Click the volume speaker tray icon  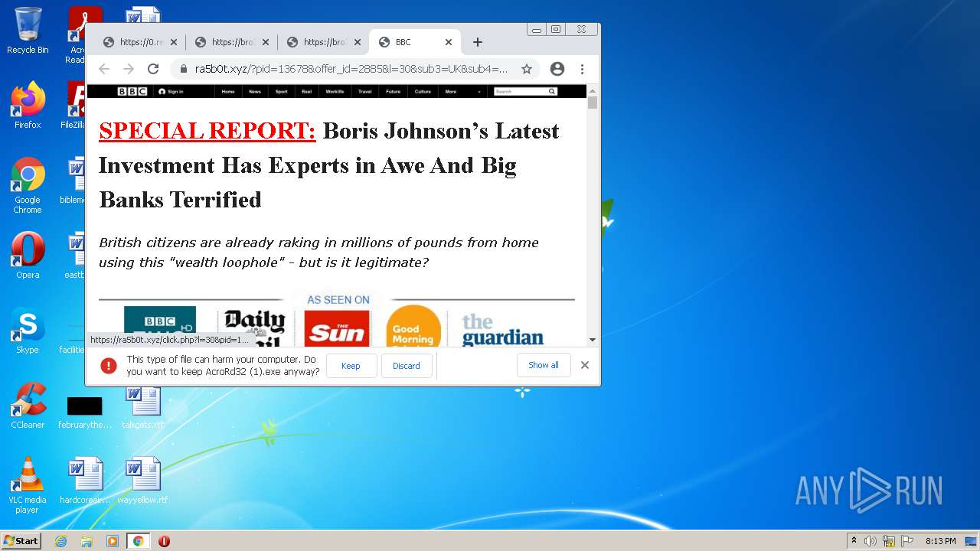click(871, 541)
